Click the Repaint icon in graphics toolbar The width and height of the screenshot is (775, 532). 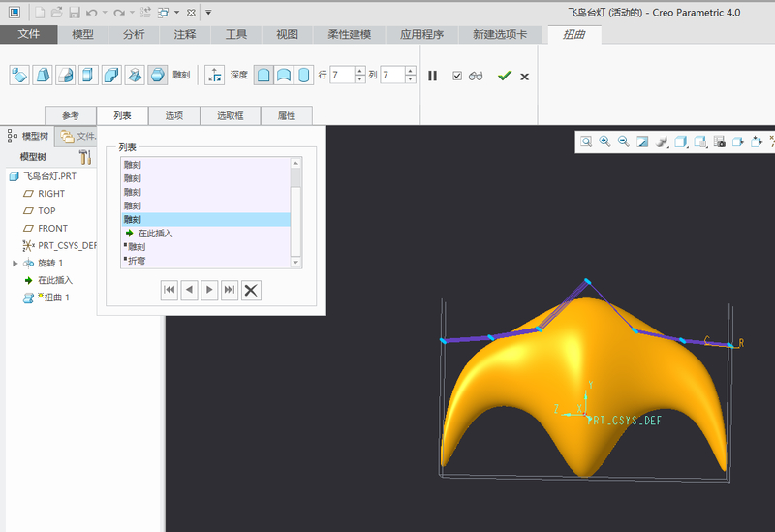click(642, 141)
